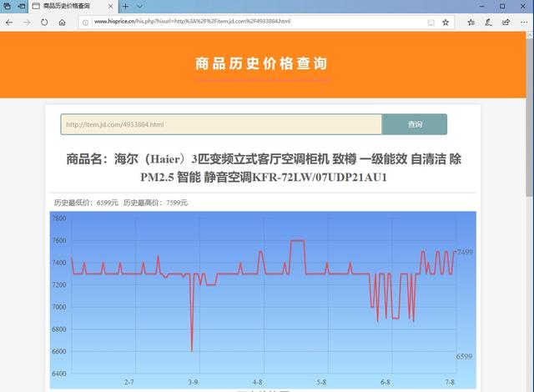Click the 2-7 date axis label

point(129,382)
